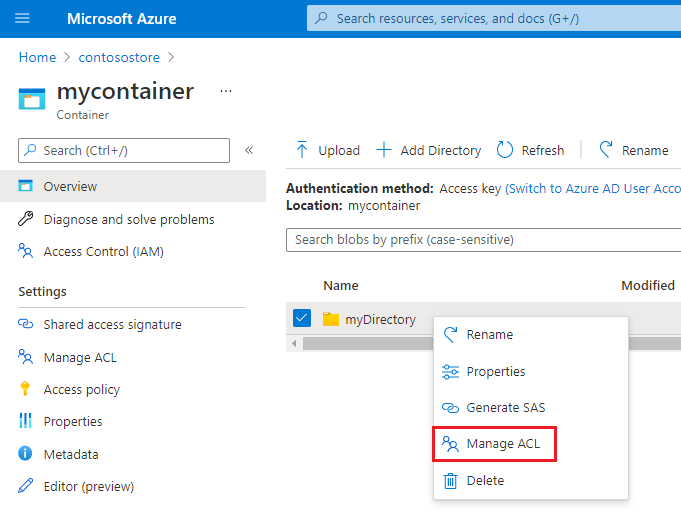Select Manage ACL in context menu

click(x=503, y=444)
